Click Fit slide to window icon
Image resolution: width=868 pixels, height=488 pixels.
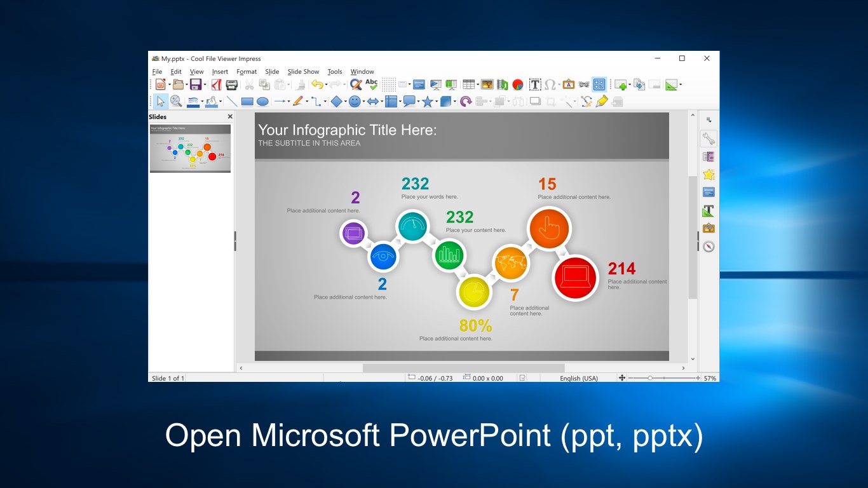click(x=622, y=378)
